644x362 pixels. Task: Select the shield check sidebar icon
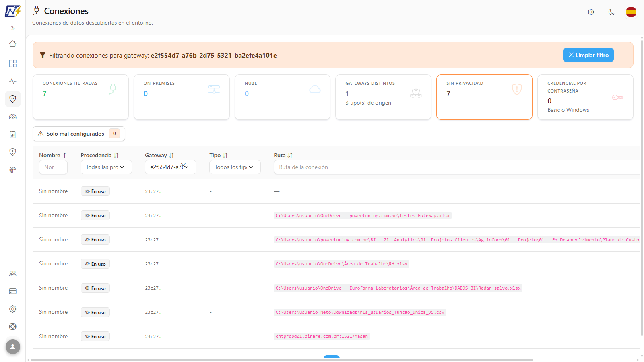tap(13, 99)
